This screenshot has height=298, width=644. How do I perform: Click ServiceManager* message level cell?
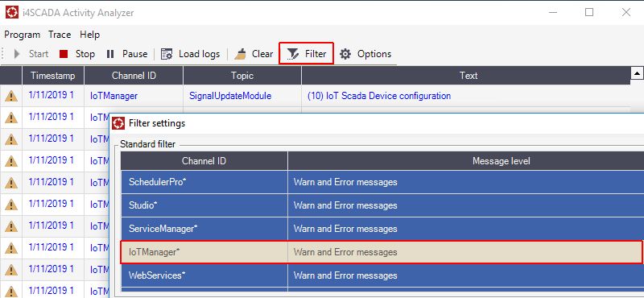tap(466, 229)
